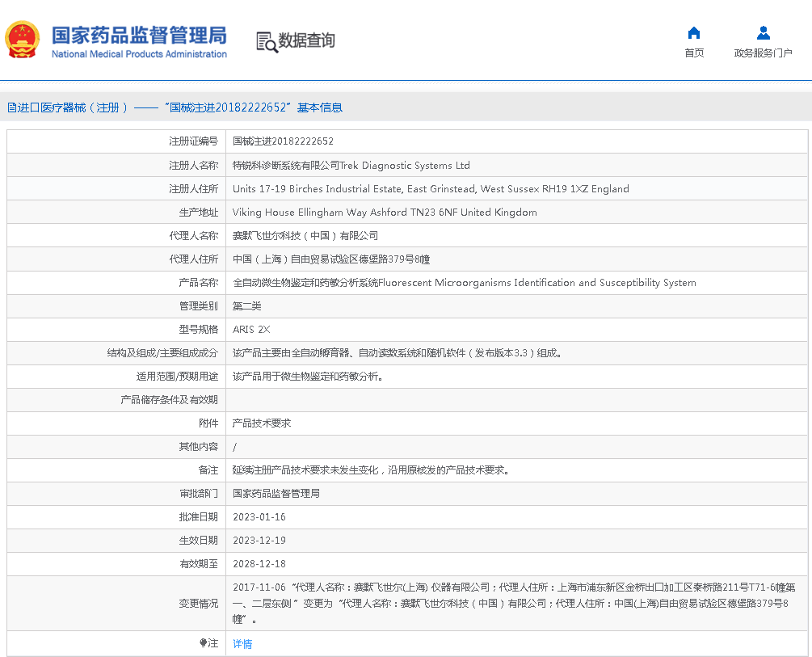Image resolution: width=812 pixels, height=657 pixels.
Task: Open the data query magnifier icon
Action: (267, 42)
